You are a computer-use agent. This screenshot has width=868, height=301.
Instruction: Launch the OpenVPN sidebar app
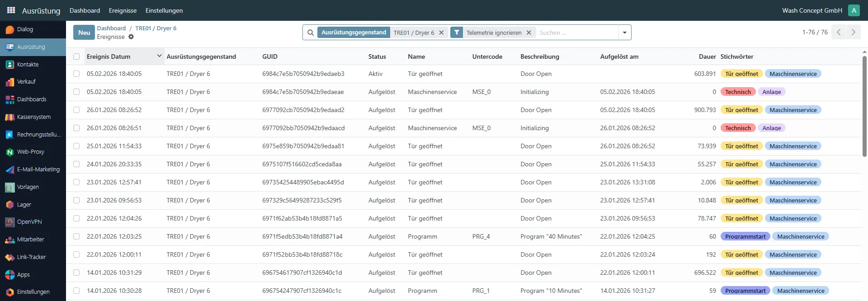pos(29,222)
